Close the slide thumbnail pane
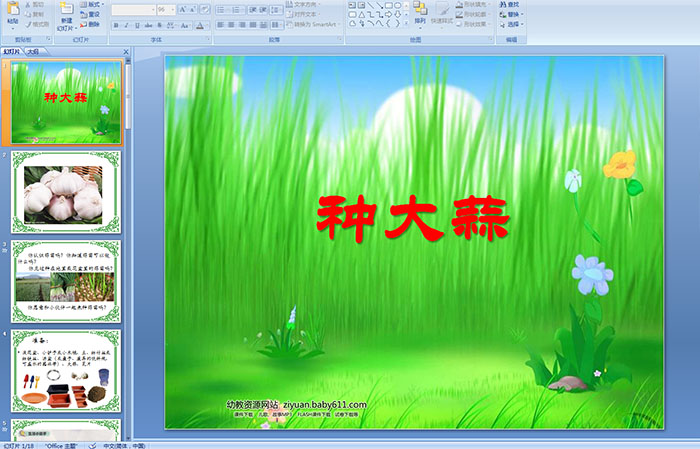 (x=126, y=52)
